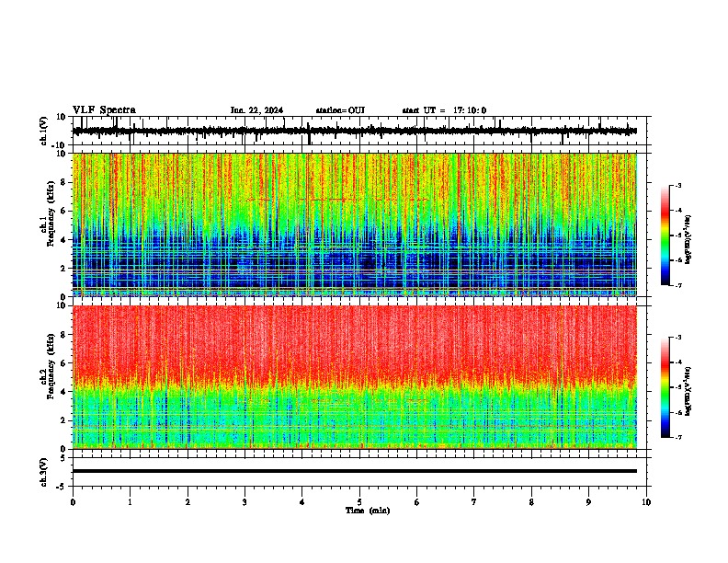Click the "start UT = 17:10:0" header text
728x563 pixels.
[x=444, y=110]
